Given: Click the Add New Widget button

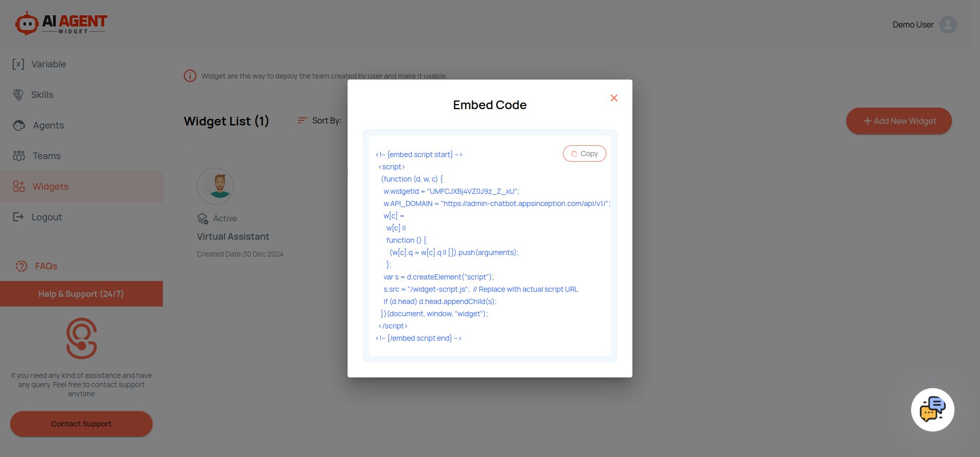Looking at the screenshot, I should 899,121.
